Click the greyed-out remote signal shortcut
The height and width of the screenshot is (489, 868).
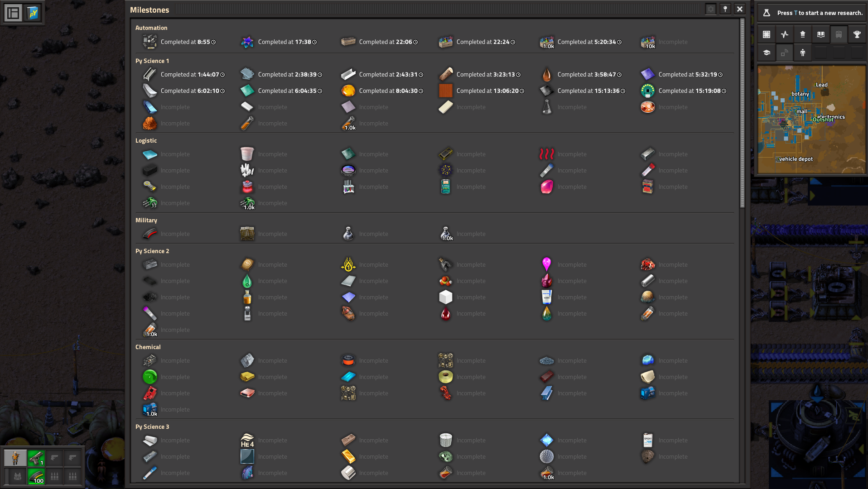[785, 53]
